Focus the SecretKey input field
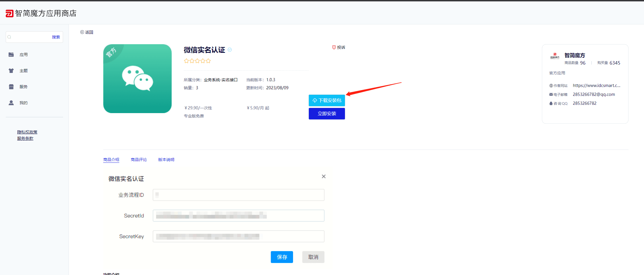The height and width of the screenshot is (275, 644). pos(239,236)
